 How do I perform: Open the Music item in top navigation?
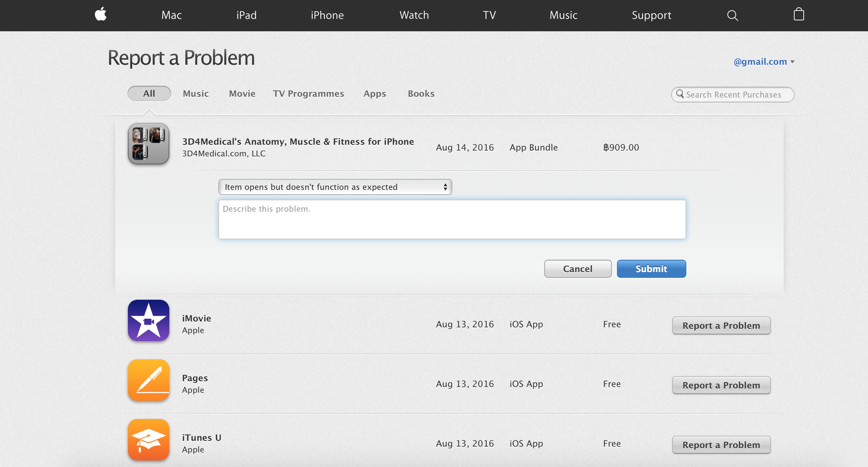coord(564,15)
